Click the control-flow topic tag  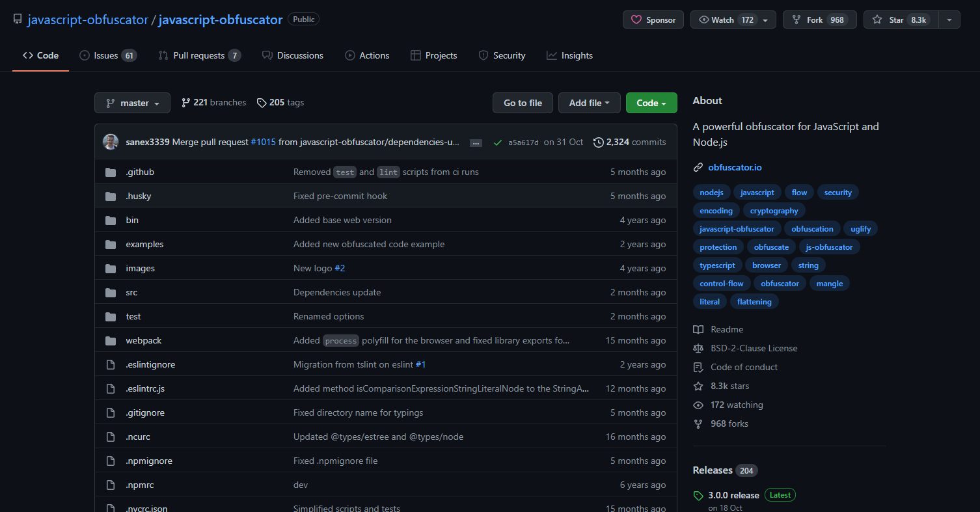click(x=722, y=284)
